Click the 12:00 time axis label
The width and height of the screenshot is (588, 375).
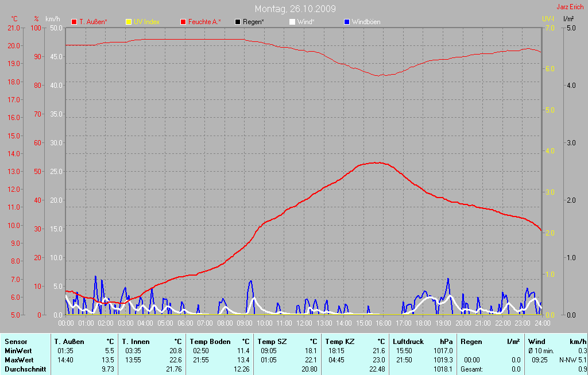pyautogui.click(x=304, y=323)
